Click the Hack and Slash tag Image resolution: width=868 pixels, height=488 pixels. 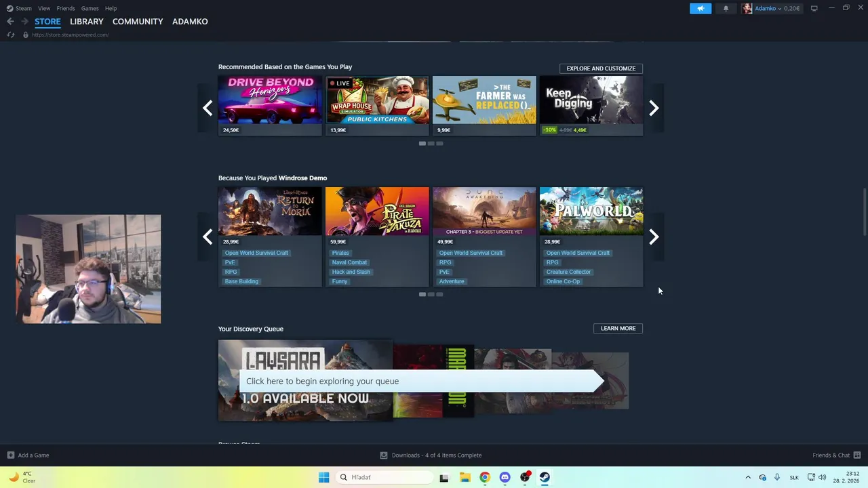351,272
